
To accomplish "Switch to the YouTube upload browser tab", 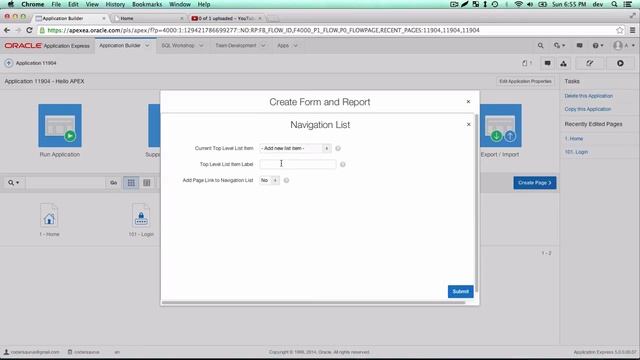I will pyautogui.click(x=226, y=18).
